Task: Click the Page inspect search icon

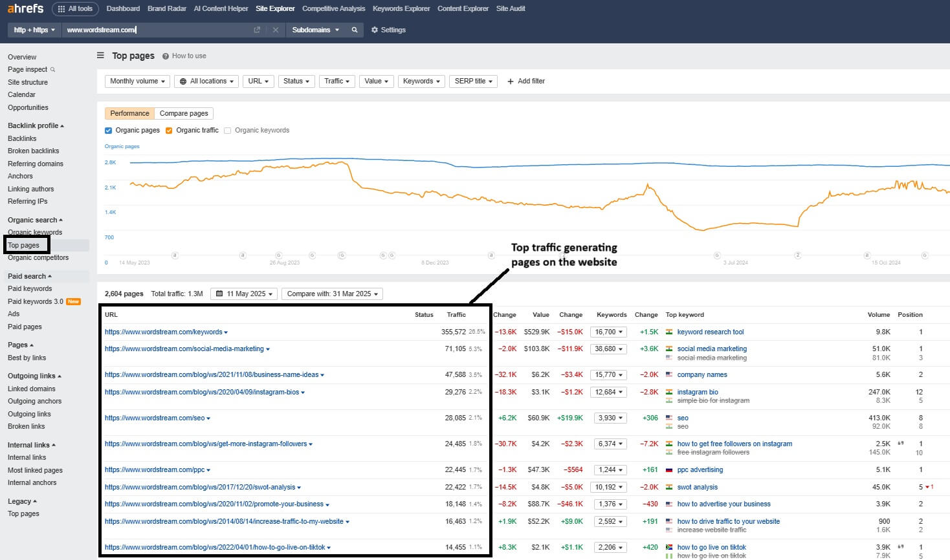Action: [x=52, y=69]
